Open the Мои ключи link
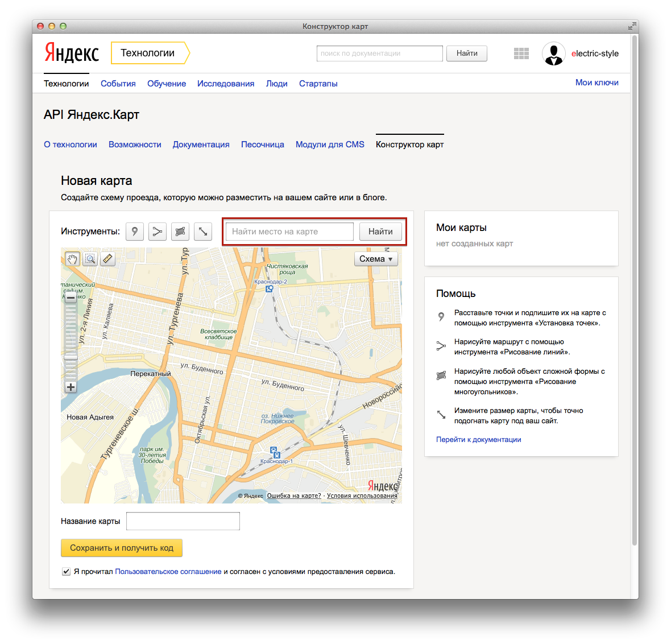The width and height of the screenshot is (671, 644). tap(597, 82)
